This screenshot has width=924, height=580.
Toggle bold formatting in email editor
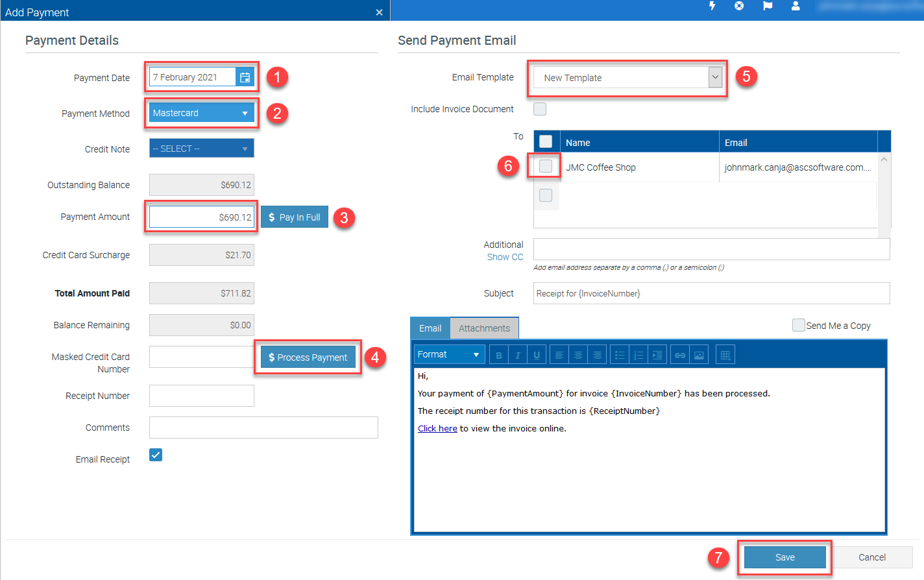tap(498, 355)
